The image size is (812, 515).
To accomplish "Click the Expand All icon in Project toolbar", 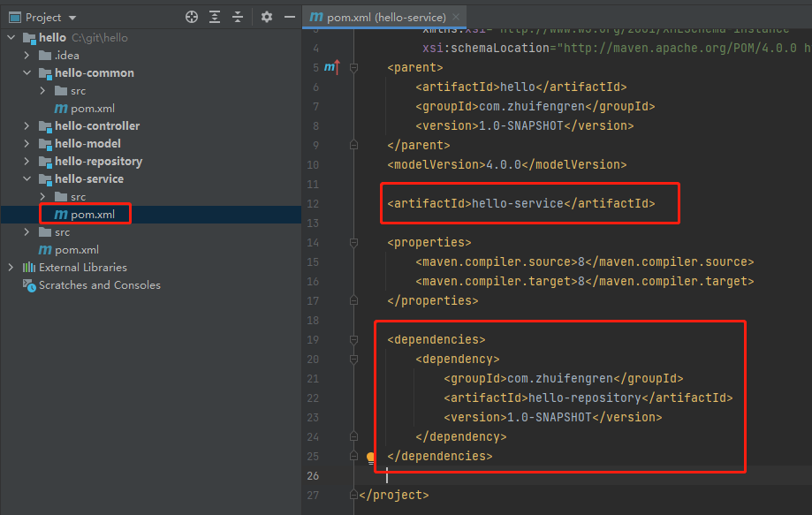I will (x=215, y=17).
